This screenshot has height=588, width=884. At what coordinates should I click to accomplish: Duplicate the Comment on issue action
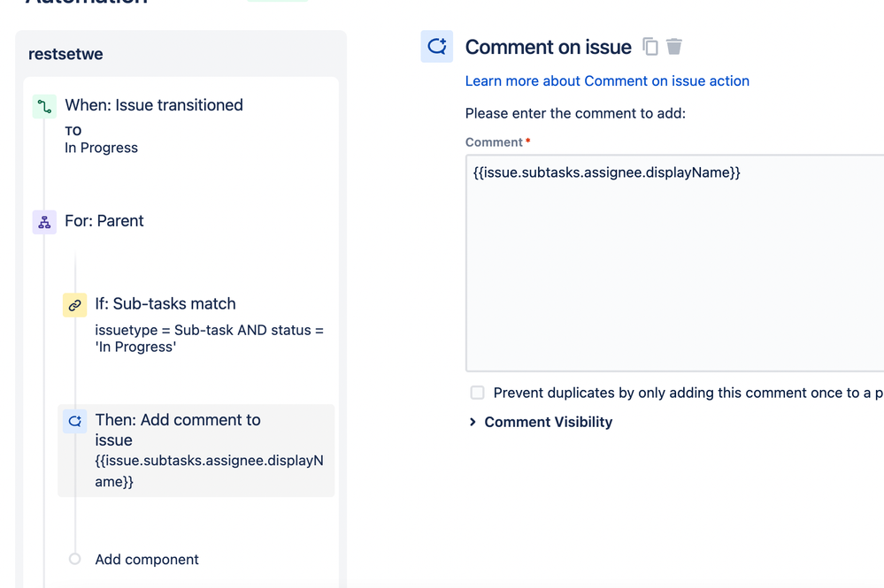click(650, 46)
